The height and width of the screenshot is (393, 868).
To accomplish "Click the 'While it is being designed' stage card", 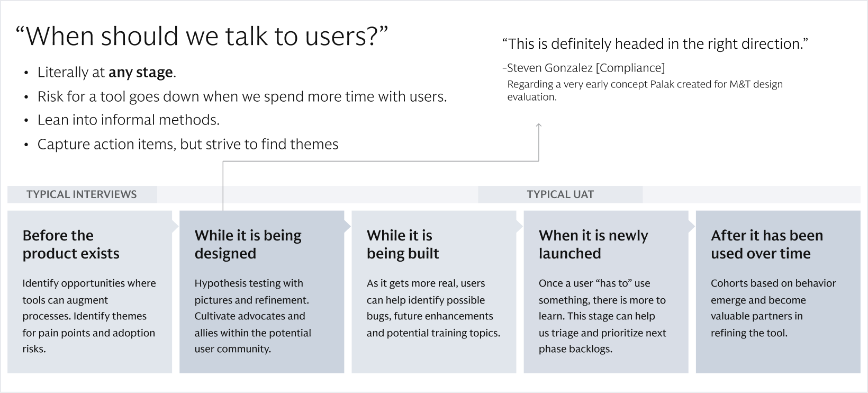I will [261, 292].
